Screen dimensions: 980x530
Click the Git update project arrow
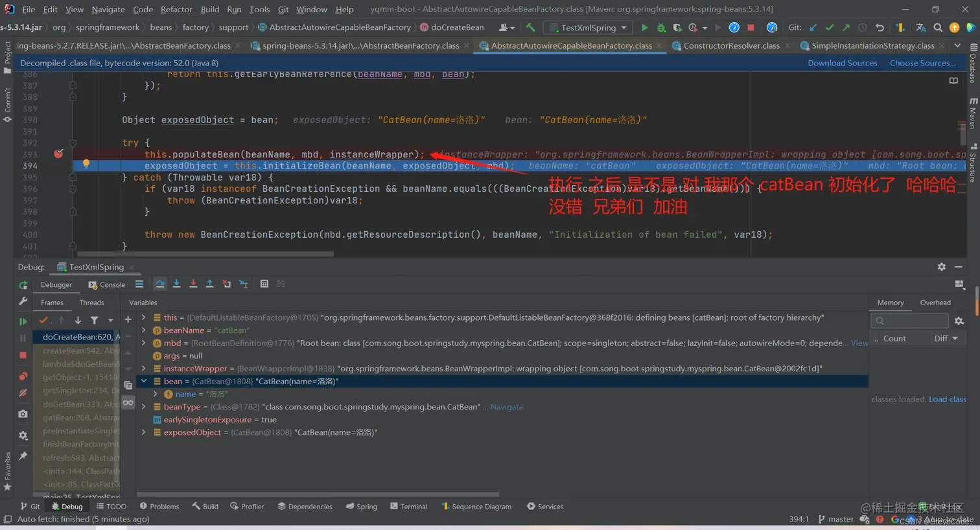click(x=813, y=28)
